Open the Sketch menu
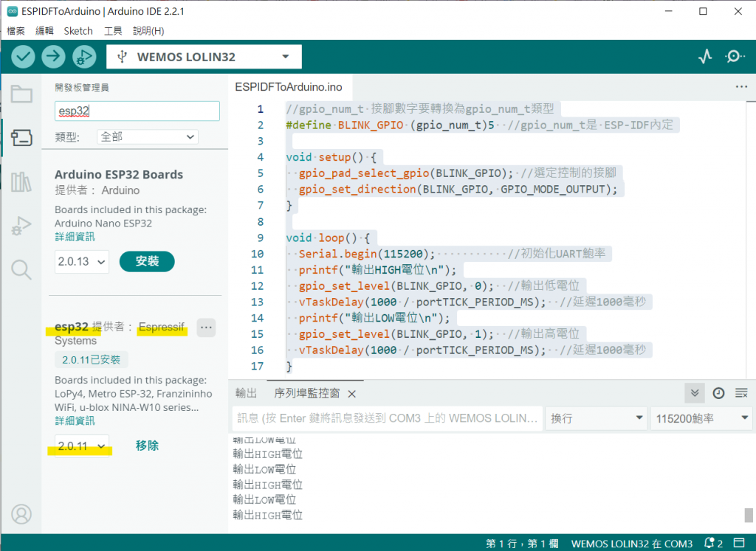This screenshot has width=756, height=551. click(78, 31)
